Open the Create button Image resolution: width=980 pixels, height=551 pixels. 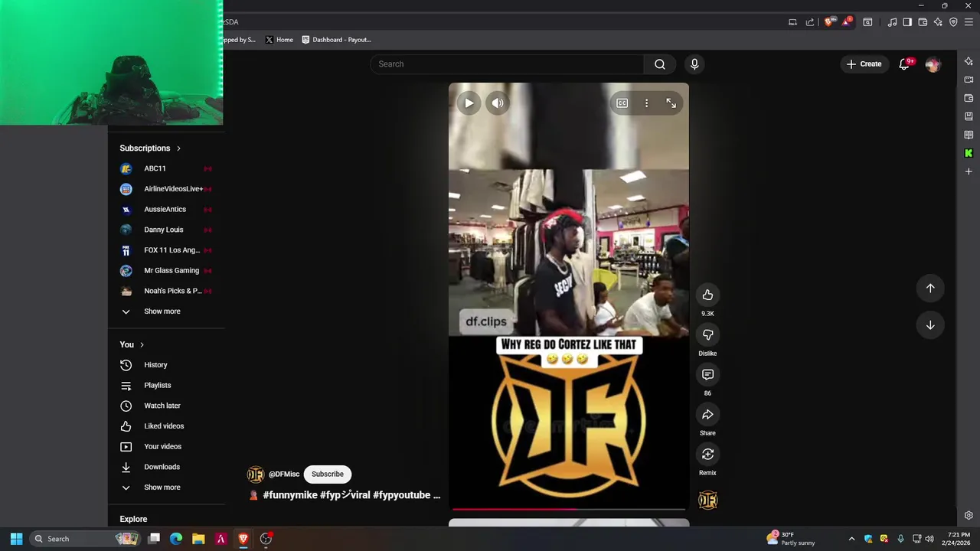click(864, 64)
